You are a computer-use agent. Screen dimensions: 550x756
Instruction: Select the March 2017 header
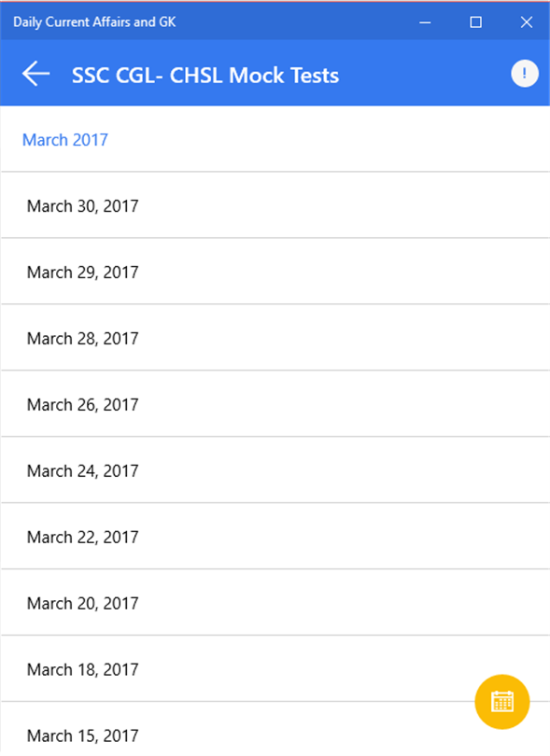click(x=65, y=140)
